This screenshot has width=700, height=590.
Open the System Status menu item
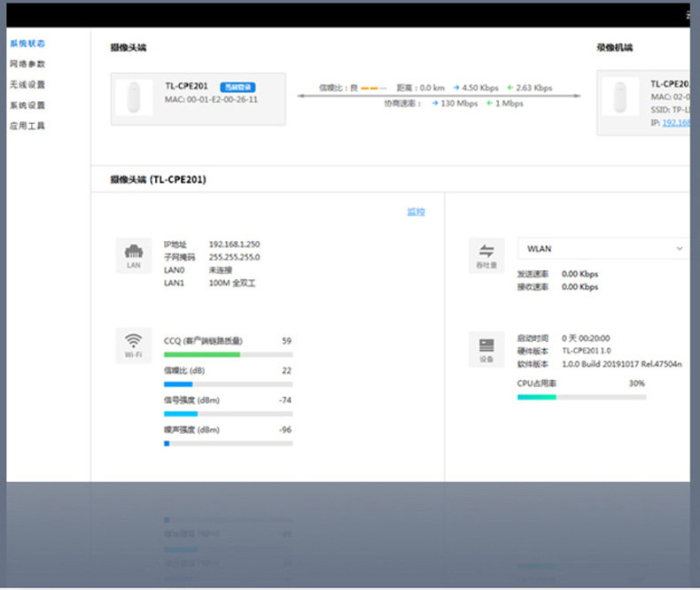point(27,43)
